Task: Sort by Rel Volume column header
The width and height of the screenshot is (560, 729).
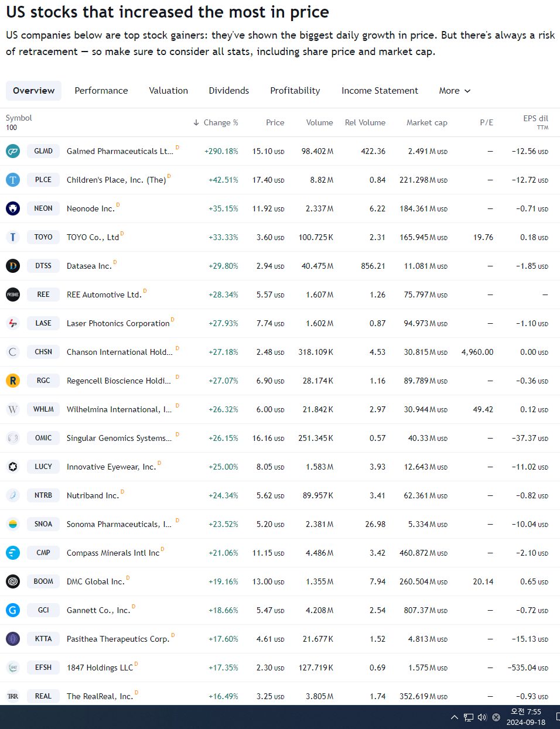Action: [365, 122]
